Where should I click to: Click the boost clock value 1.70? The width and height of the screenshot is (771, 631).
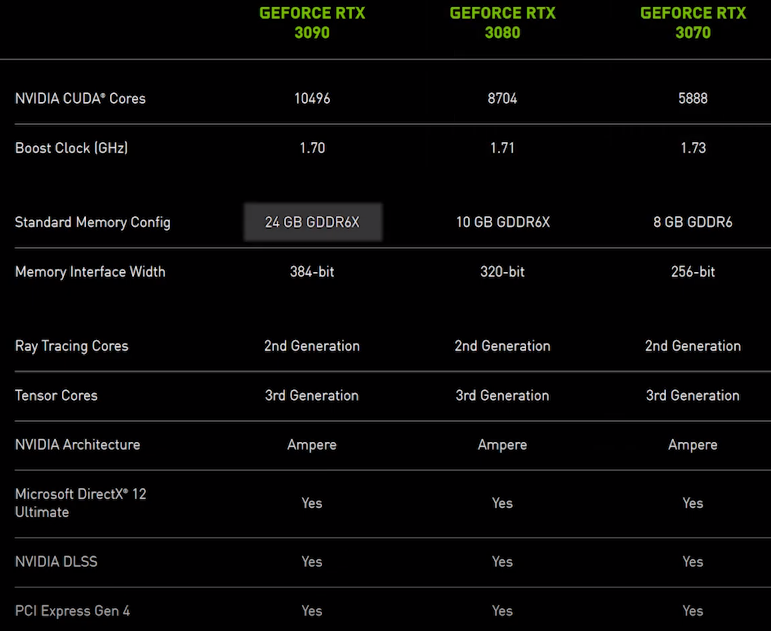pos(312,148)
